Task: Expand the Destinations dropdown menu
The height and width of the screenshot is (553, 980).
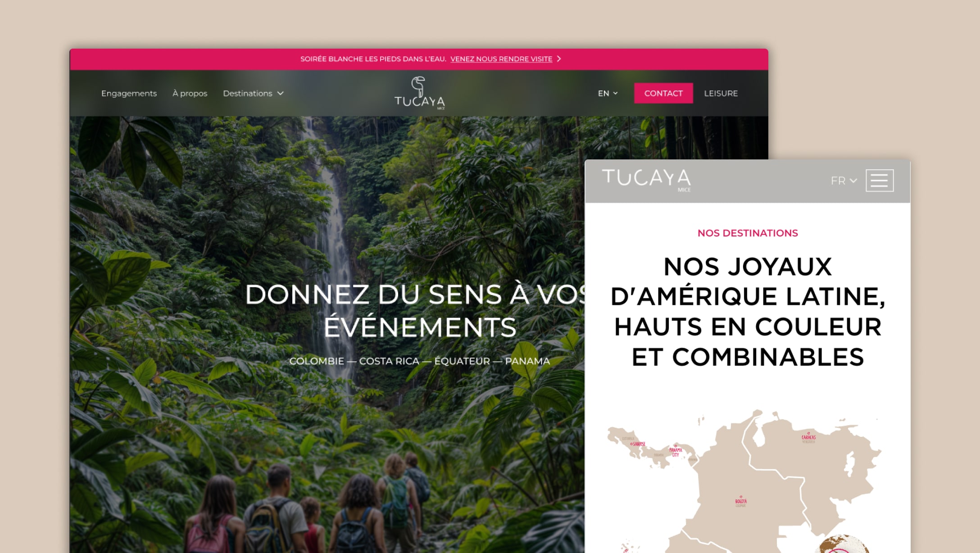Action: [253, 93]
